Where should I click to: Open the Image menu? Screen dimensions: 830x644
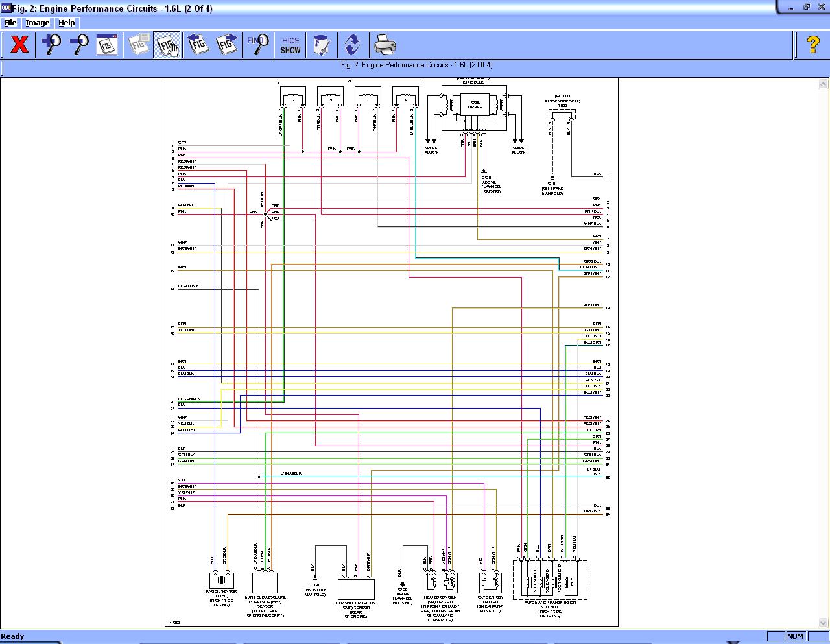[x=37, y=23]
